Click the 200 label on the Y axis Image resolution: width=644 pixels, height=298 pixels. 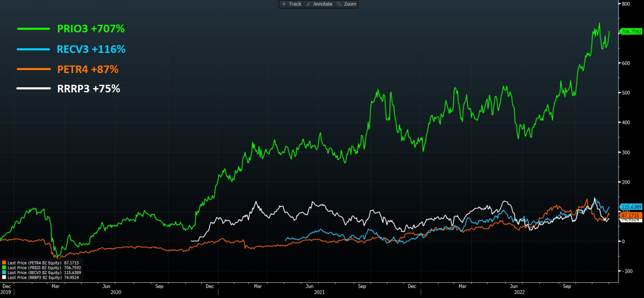(x=626, y=182)
